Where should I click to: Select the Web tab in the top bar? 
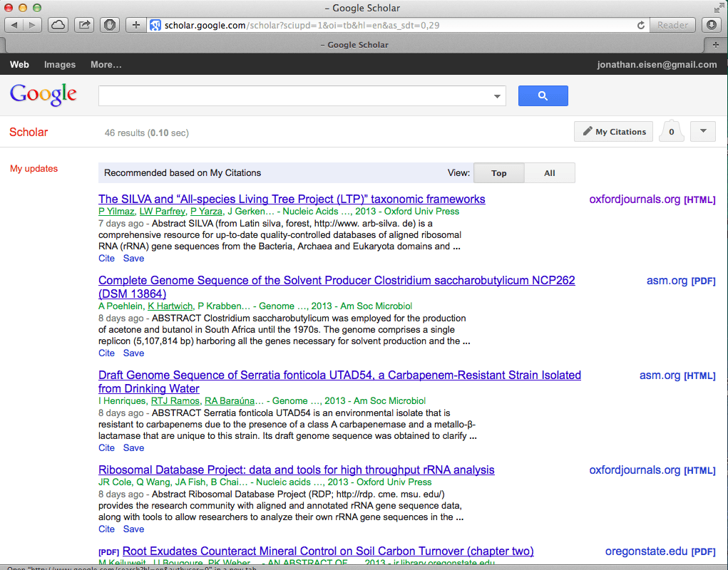point(19,64)
